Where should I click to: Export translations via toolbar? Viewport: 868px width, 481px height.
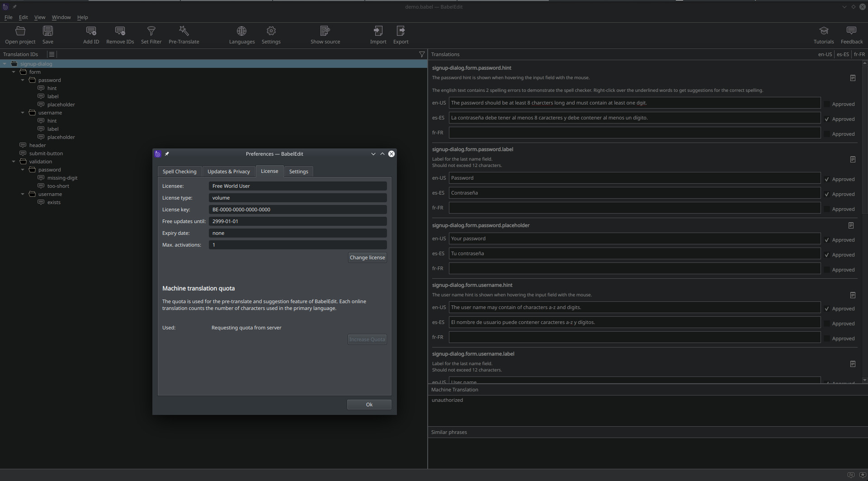[x=401, y=35]
